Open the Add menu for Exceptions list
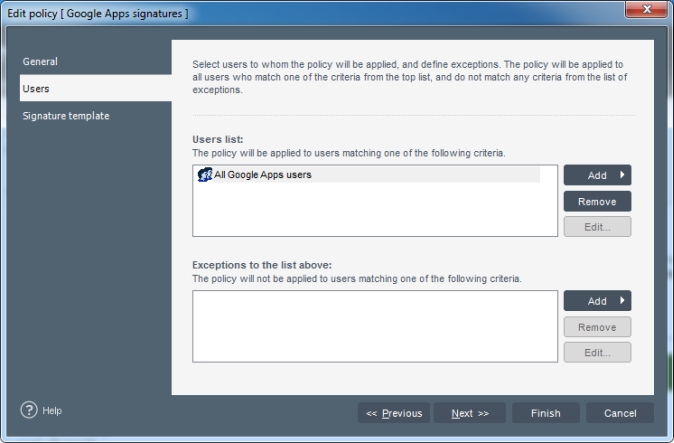Image resolution: width=674 pixels, height=443 pixels. click(x=597, y=301)
